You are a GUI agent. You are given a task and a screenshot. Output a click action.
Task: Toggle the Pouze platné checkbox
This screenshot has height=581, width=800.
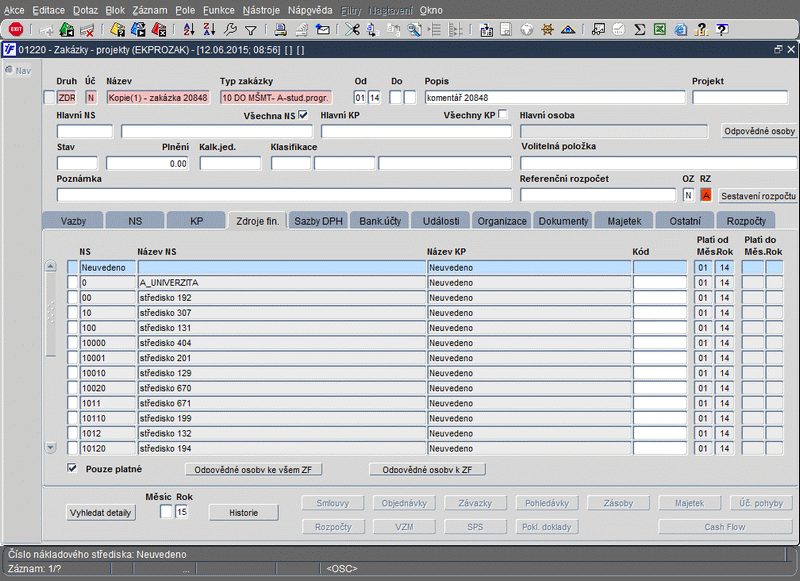72,468
